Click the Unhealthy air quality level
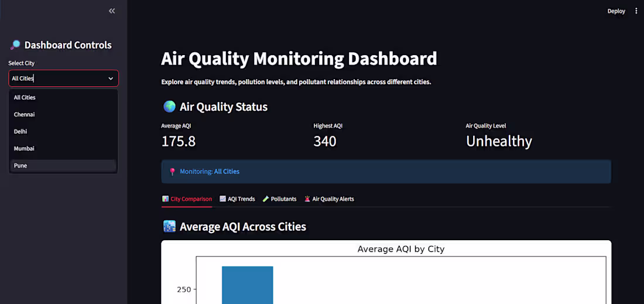The width and height of the screenshot is (644, 304). (x=499, y=141)
